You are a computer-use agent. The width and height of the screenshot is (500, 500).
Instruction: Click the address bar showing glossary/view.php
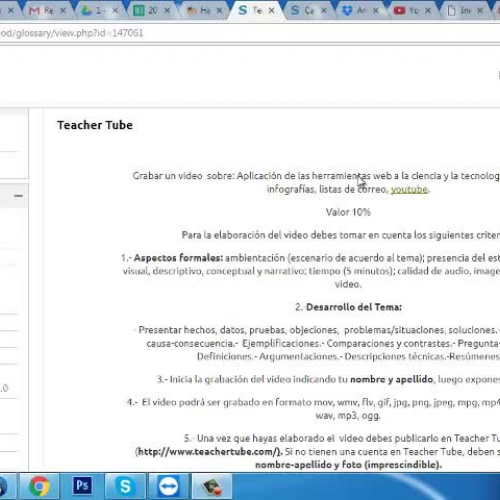pyautogui.click(x=250, y=33)
